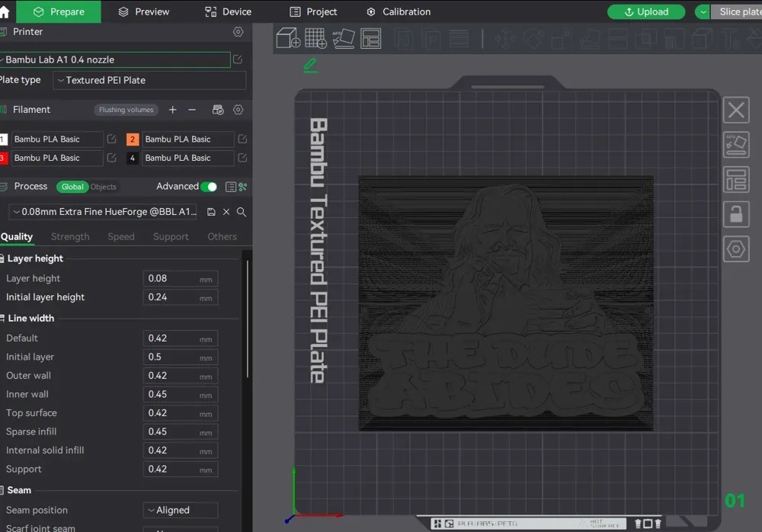The image size is (762, 532).
Task: Open the Device tab
Action: [228, 11]
